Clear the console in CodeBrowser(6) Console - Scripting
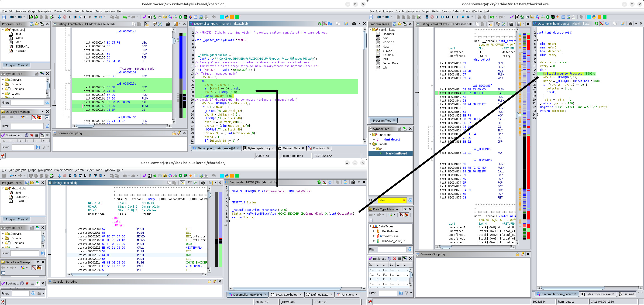This screenshot has width=644, height=305. [x=179, y=133]
